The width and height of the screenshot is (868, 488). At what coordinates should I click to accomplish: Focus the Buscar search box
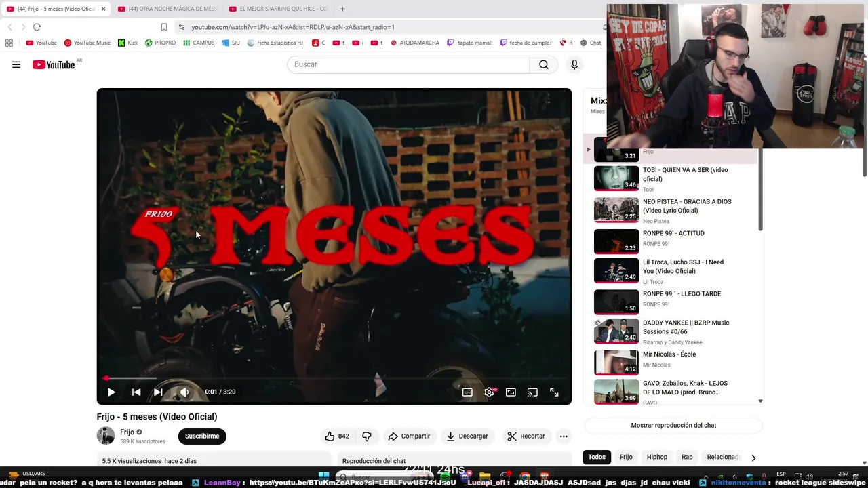coord(408,64)
